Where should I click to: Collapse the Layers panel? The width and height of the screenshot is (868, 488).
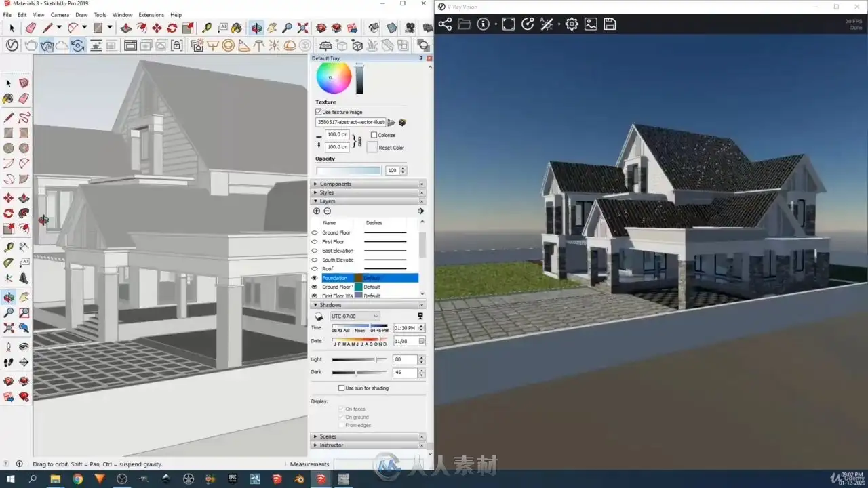coord(368,201)
